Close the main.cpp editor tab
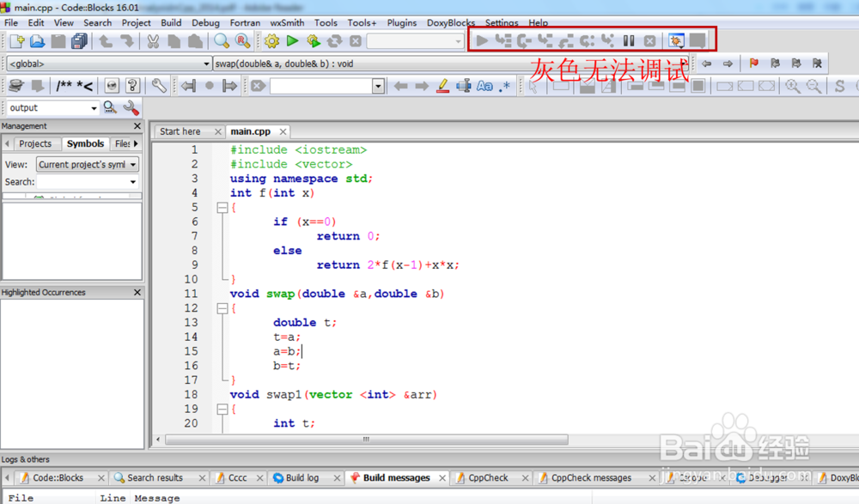The image size is (859, 504). 283,131
